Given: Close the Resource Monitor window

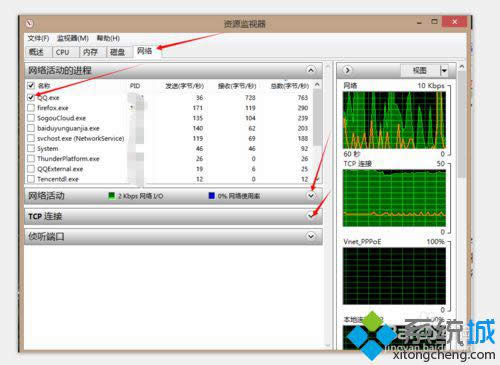Looking at the screenshot, I should pos(454,22).
